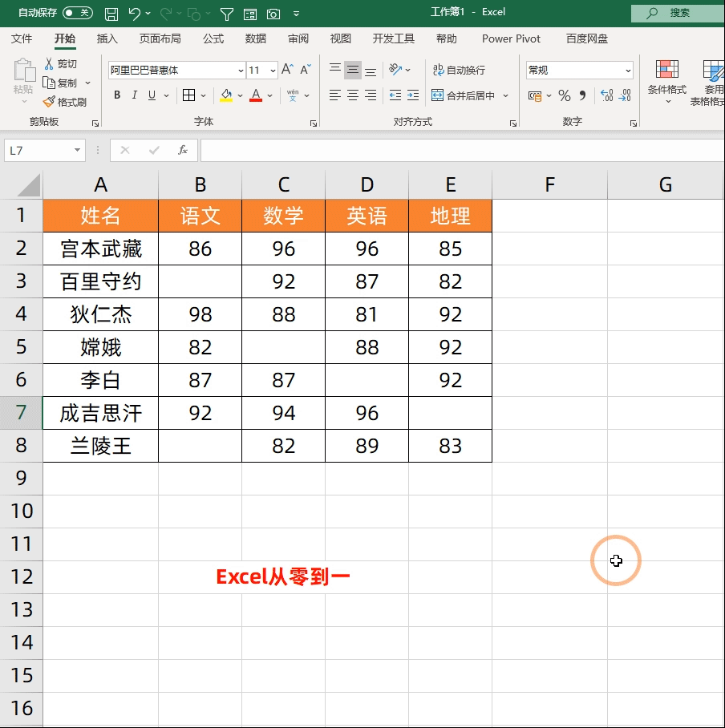Switch to the 插入 tab
Screen dimensions: 725x728
(x=107, y=38)
